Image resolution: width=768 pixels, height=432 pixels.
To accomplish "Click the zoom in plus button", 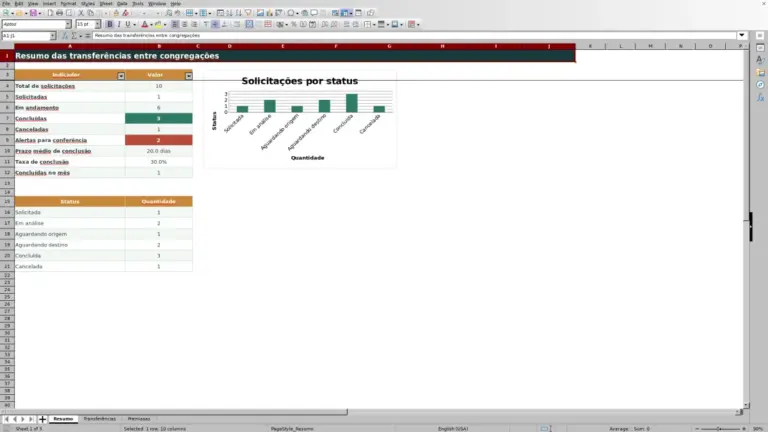I will point(744,429).
